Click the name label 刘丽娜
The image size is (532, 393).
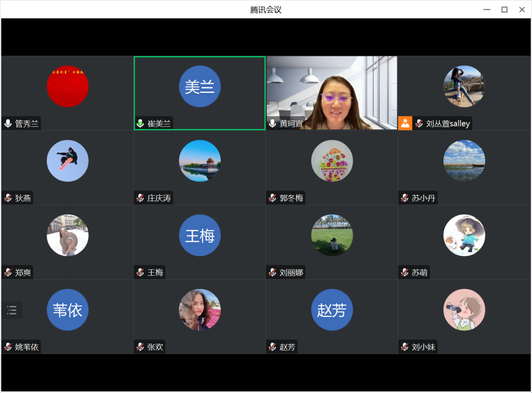click(x=291, y=273)
